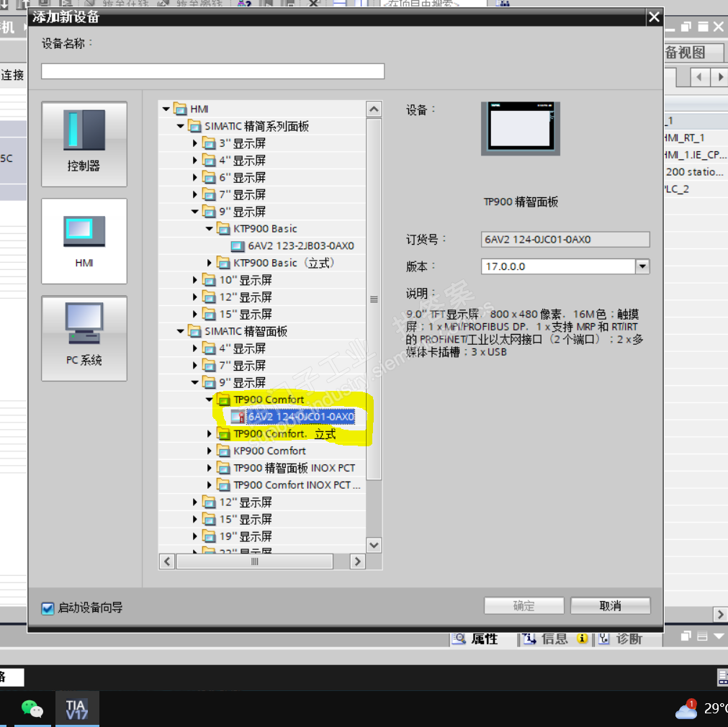Click the right navigation arrow in main window
This screenshot has height=727, width=728.
click(719, 76)
